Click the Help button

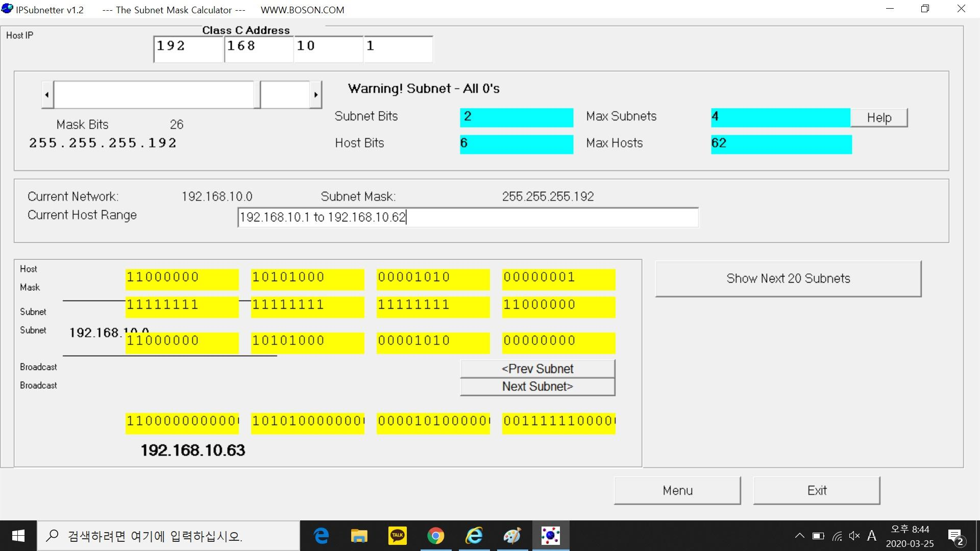(879, 118)
